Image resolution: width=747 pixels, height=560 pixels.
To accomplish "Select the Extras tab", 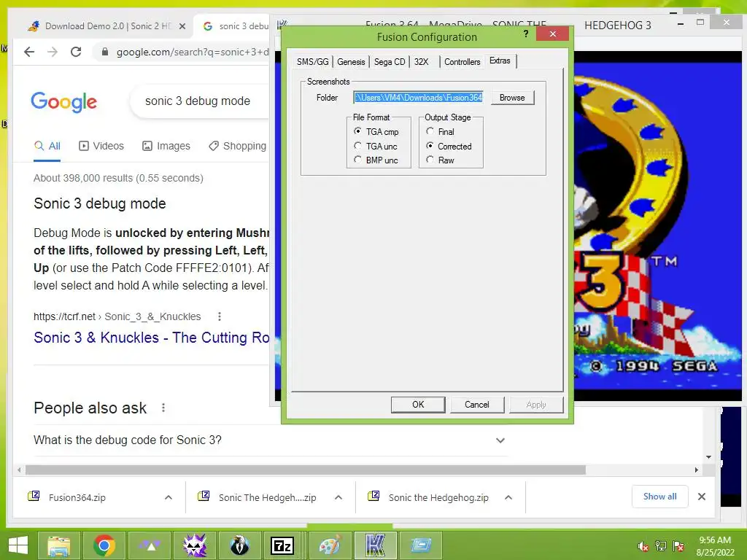I will click(x=500, y=61).
